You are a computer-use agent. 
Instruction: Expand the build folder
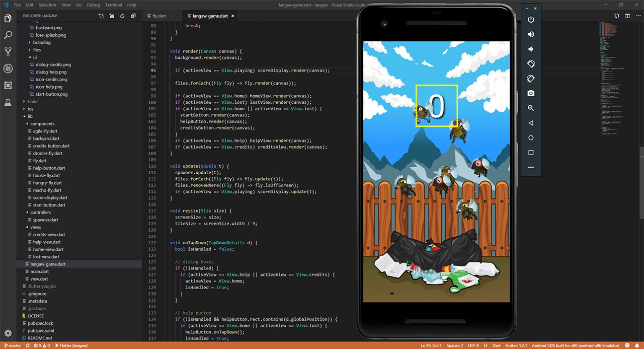click(x=32, y=101)
